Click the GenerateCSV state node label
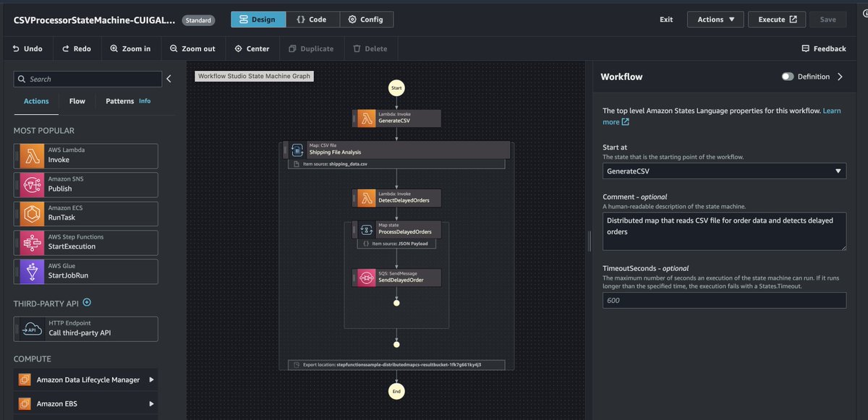 click(393, 121)
